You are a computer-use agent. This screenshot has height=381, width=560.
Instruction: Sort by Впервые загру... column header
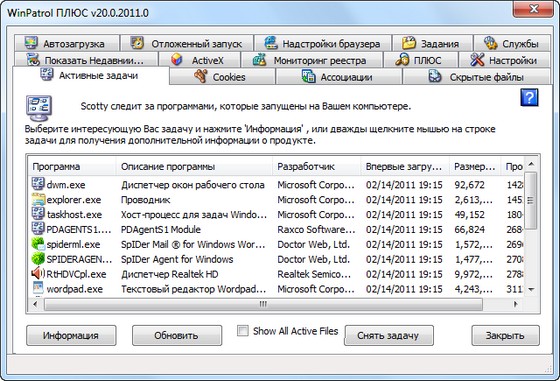coord(405,166)
